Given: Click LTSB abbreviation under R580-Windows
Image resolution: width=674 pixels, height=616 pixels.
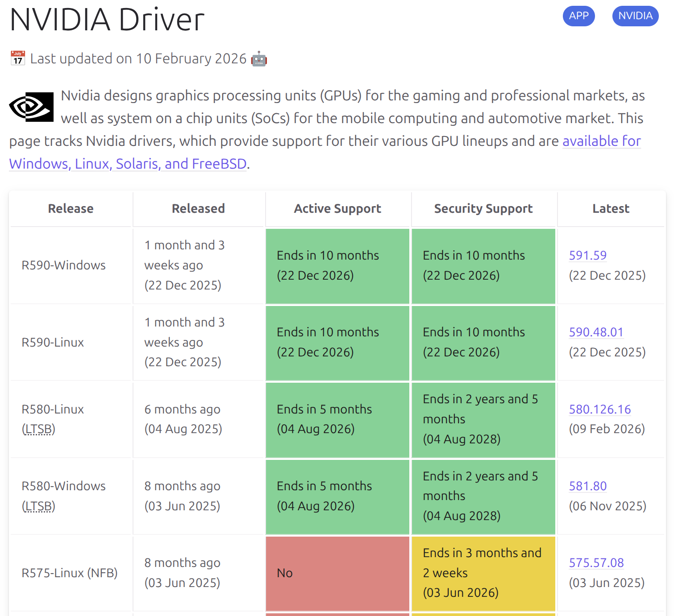Looking at the screenshot, I should pos(38,506).
